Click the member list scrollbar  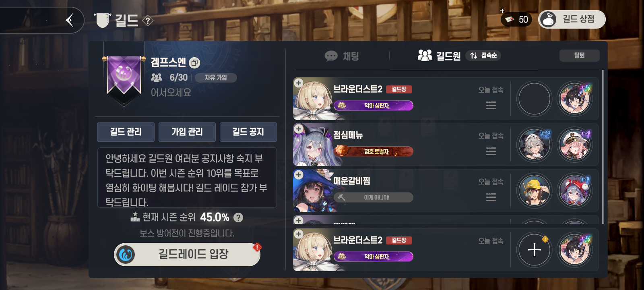point(603,147)
